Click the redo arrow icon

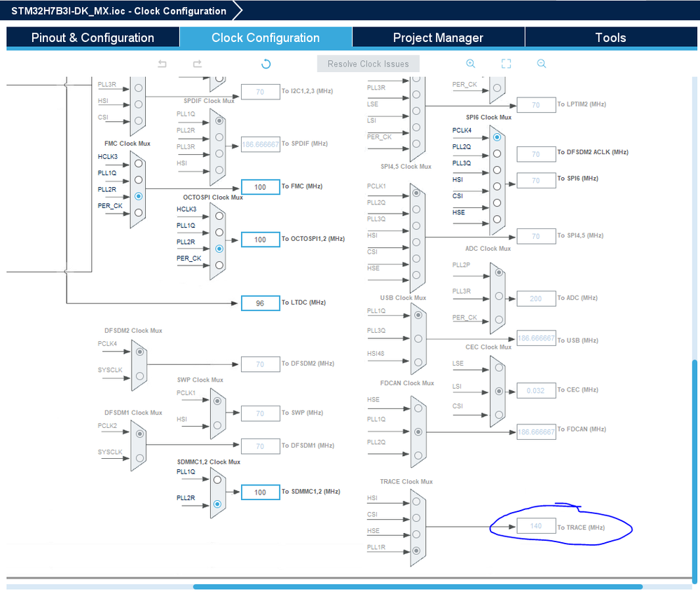[198, 64]
